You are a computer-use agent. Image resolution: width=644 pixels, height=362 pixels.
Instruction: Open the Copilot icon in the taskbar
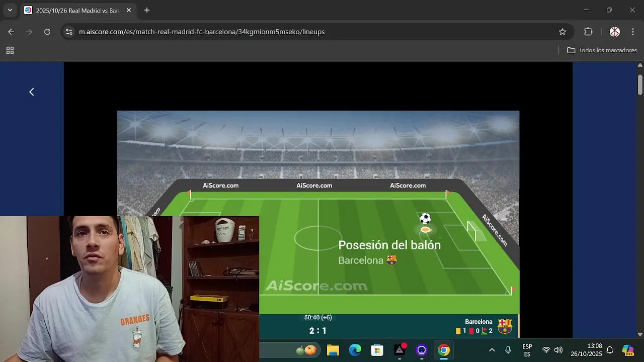coord(628,350)
